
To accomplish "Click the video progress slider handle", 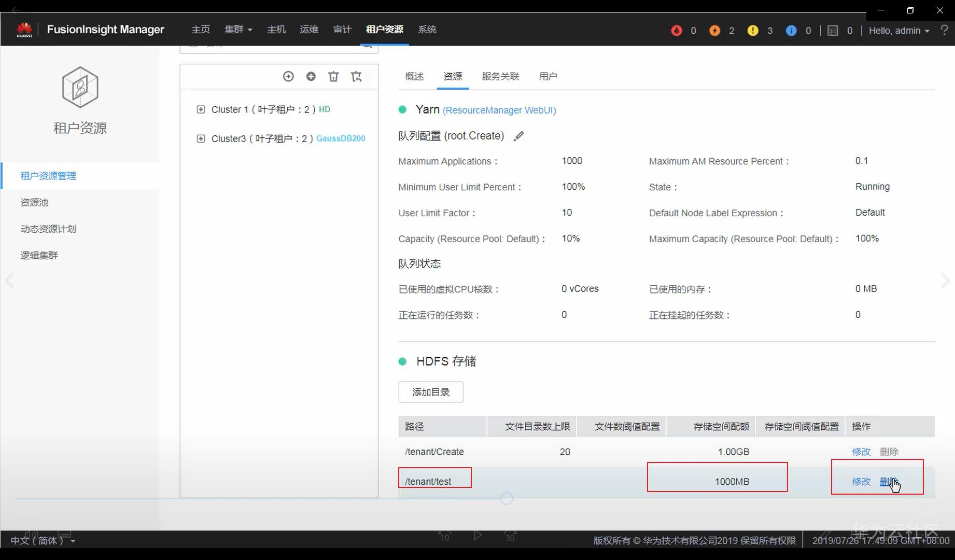I will pos(507,498).
